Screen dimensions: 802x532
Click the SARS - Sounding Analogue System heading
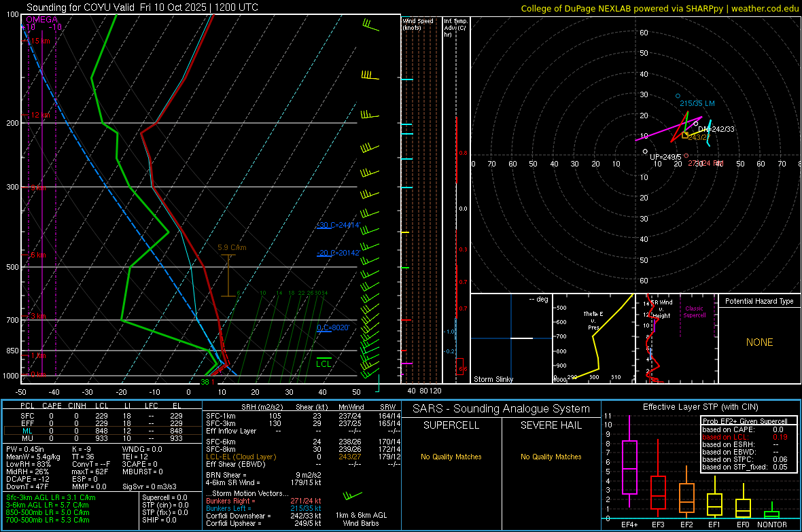502,409
